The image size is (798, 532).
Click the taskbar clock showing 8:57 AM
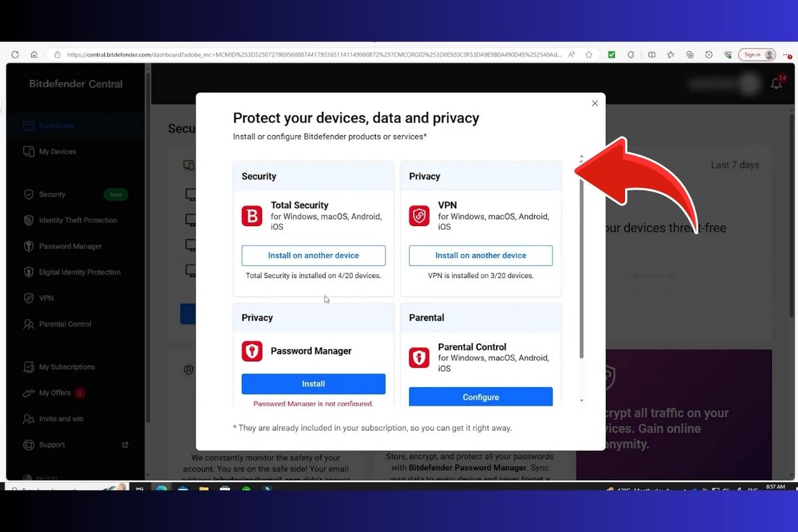775,487
